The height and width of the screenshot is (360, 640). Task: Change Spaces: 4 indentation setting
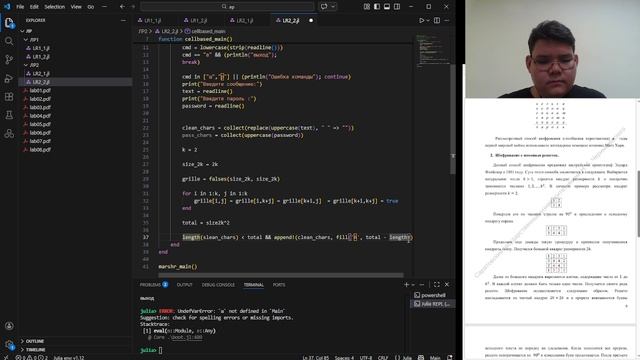coord(344,358)
